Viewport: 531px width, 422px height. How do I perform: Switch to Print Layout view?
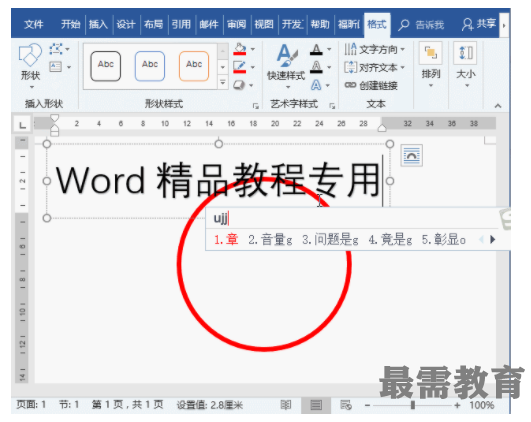pos(316,405)
